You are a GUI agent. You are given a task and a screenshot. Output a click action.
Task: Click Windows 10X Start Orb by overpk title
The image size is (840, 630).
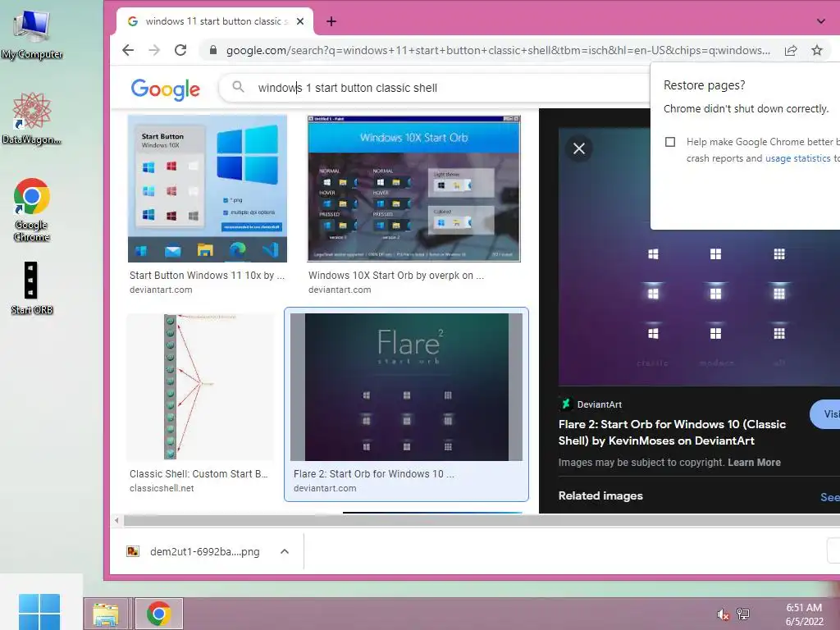(x=396, y=276)
